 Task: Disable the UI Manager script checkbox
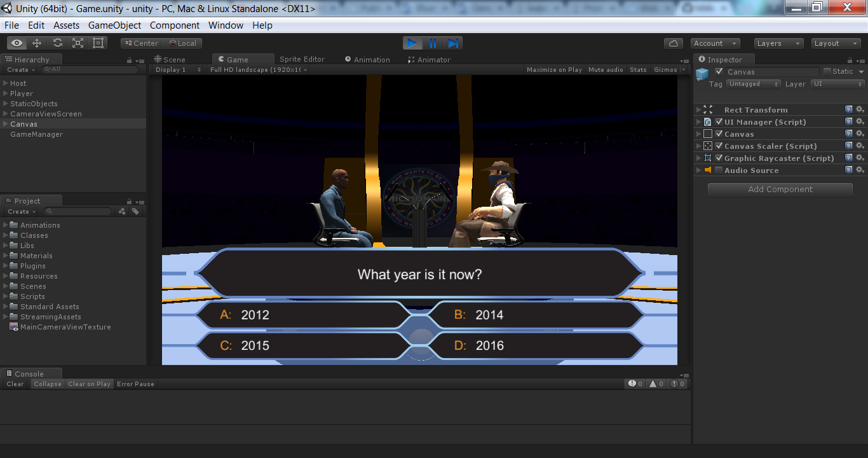pos(719,122)
